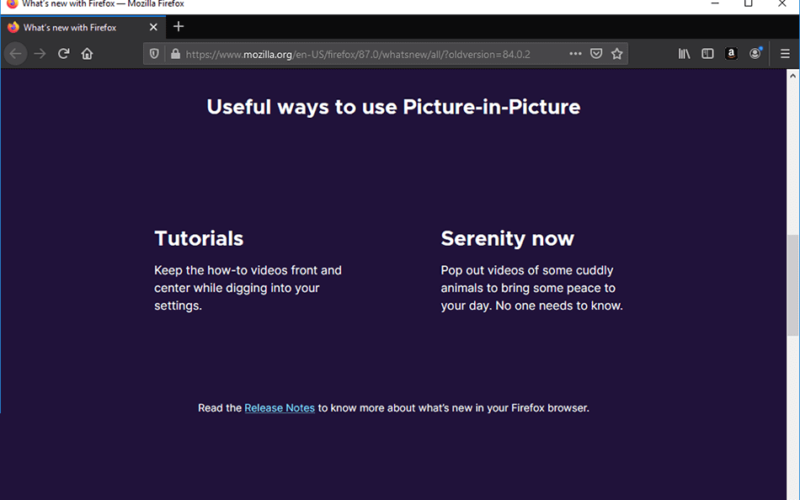Image resolution: width=800 pixels, height=500 pixels.
Task: Maximize the Firefox window
Action: click(748, 4)
